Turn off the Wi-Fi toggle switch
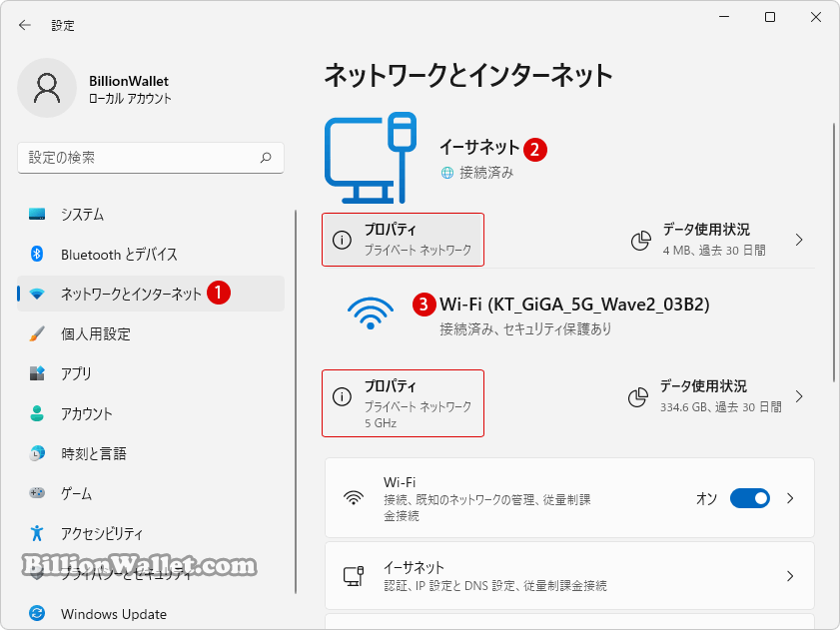 pyautogui.click(x=750, y=498)
